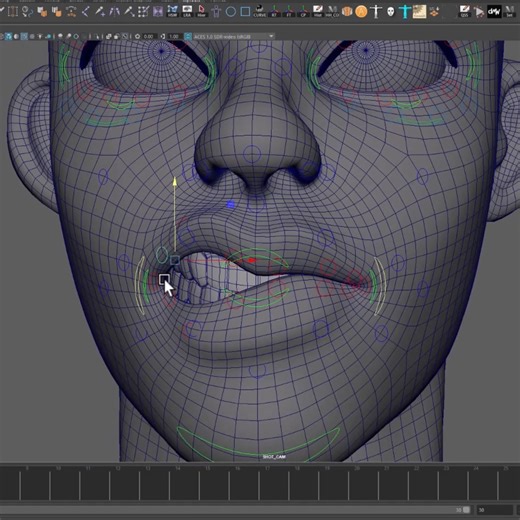Click the playback end time field 30
The image size is (520, 520).
495,510
